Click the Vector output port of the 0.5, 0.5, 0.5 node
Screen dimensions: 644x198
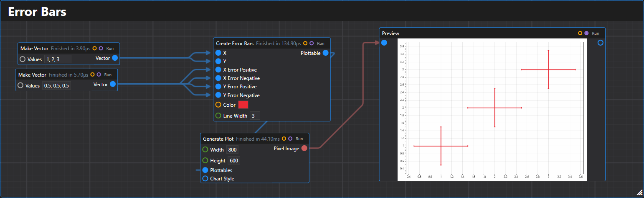pos(113,85)
